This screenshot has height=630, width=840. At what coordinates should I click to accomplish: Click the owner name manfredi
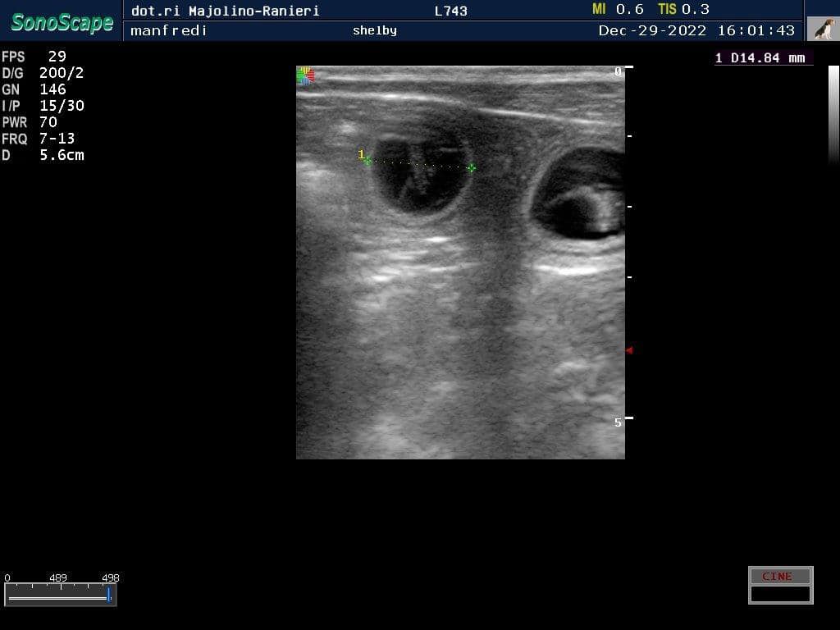click(169, 30)
